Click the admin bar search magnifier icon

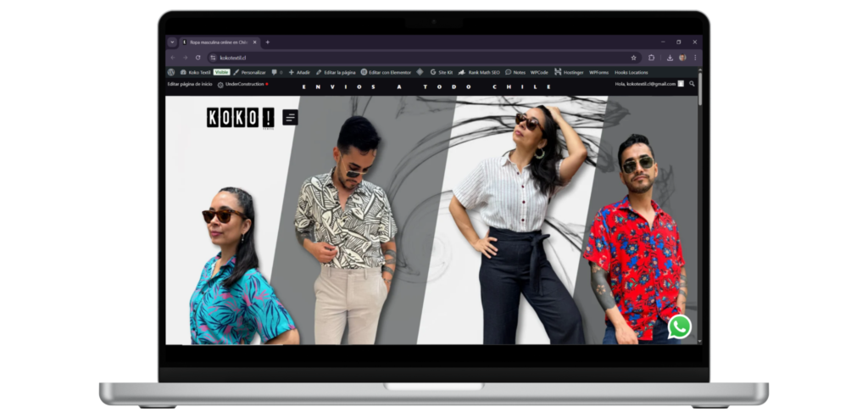point(692,84)
